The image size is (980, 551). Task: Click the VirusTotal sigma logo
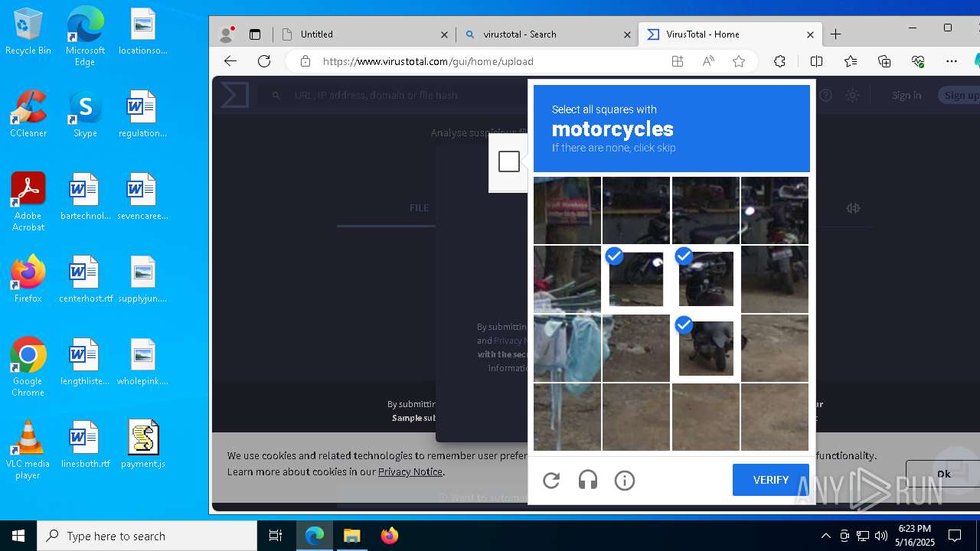click(x=234, y=95)
